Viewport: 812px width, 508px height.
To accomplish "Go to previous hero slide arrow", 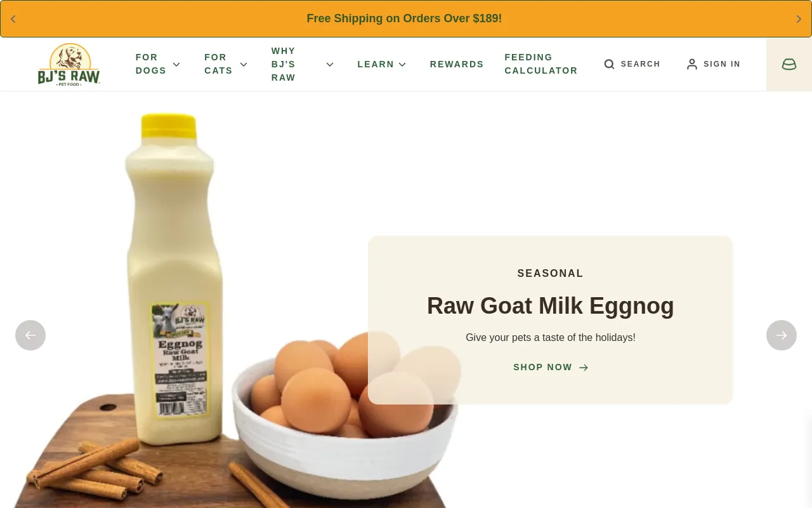I will [30, 335].
